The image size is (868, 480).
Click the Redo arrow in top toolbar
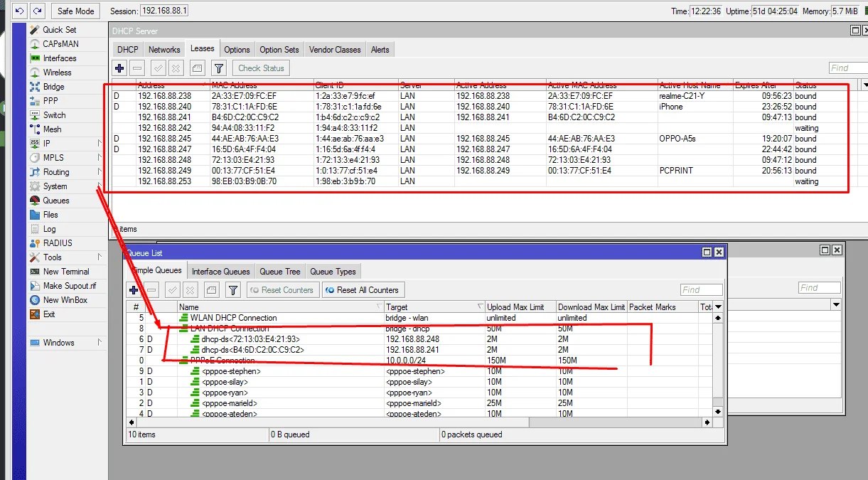[x=37, y=11]
